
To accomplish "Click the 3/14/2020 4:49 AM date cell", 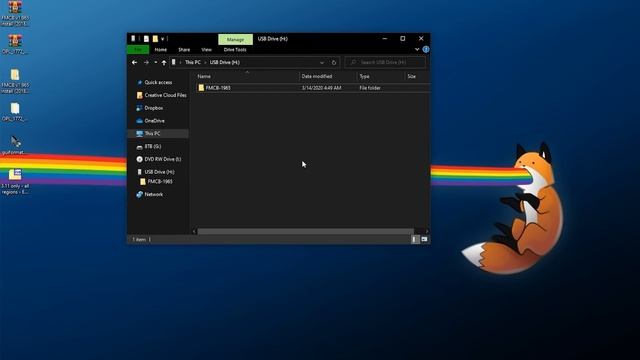I will (x=322, y=88).
